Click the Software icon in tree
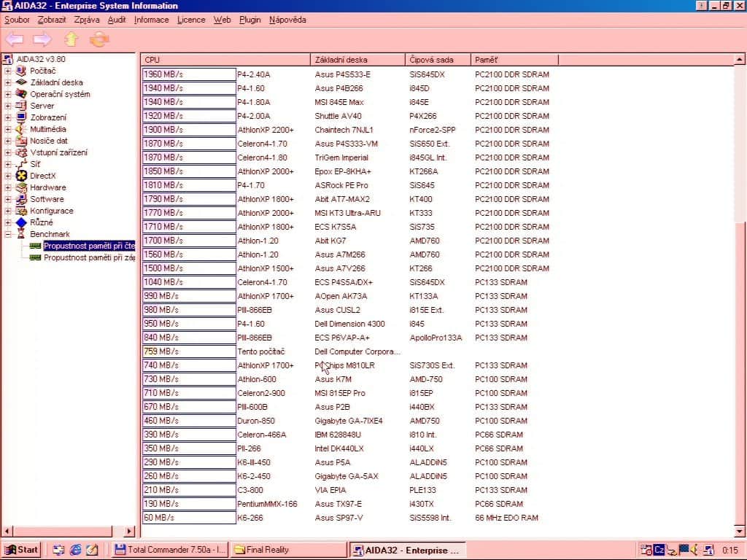Image resolution: width=747 pixels, height=560 pixels. pyautogui.click(x=21, y=199)
